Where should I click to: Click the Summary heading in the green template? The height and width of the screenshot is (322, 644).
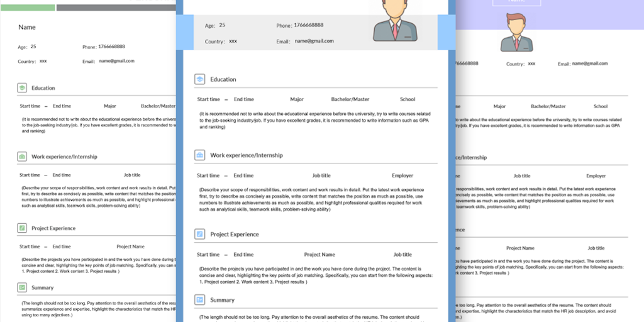click(43, 287)
